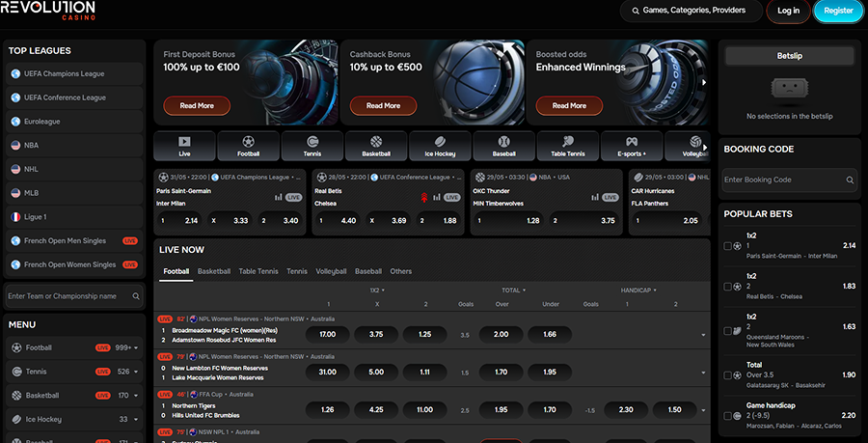Check the Marozsan - Alcaraz handicap bet
The width and height of the screenshot is (868, 443).
[727, 416]
